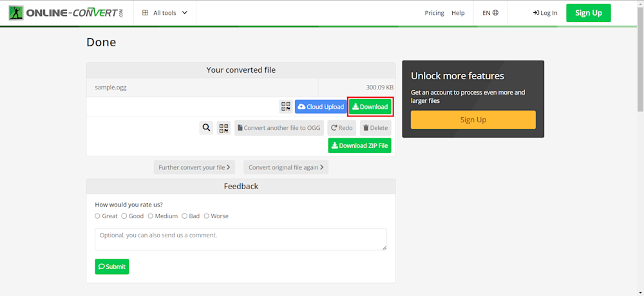Click the Unlock more features heading

coord(457,76)
